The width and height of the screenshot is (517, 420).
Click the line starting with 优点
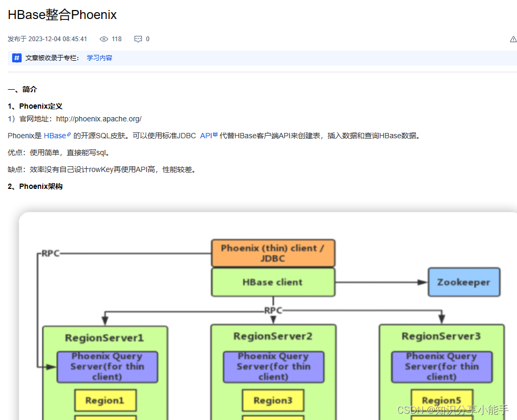[59, 152]
